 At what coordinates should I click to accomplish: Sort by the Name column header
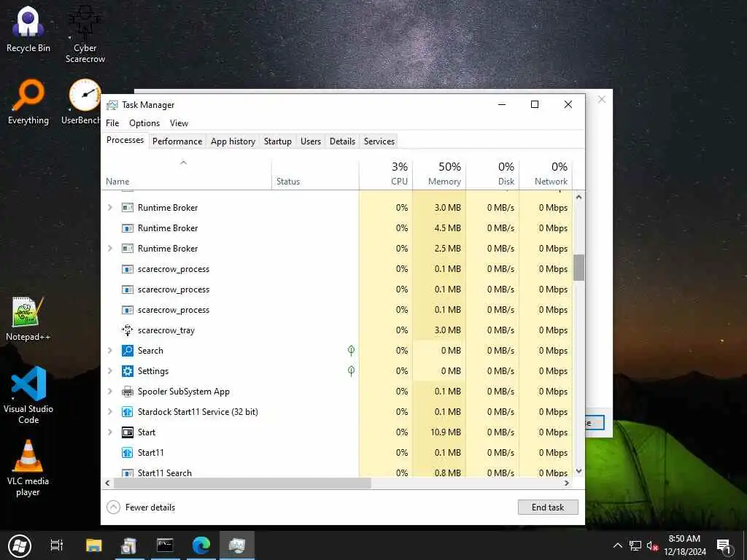tap(186, 174)
